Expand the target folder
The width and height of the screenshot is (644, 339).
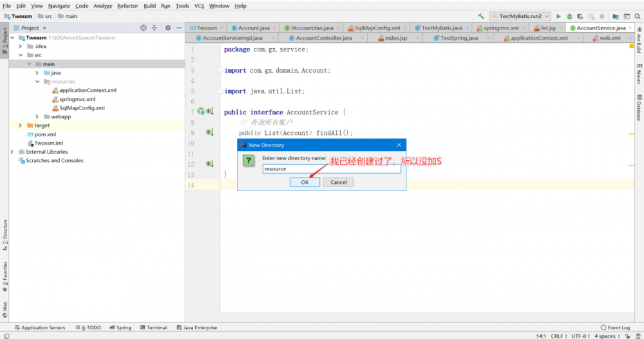[21, 125]
